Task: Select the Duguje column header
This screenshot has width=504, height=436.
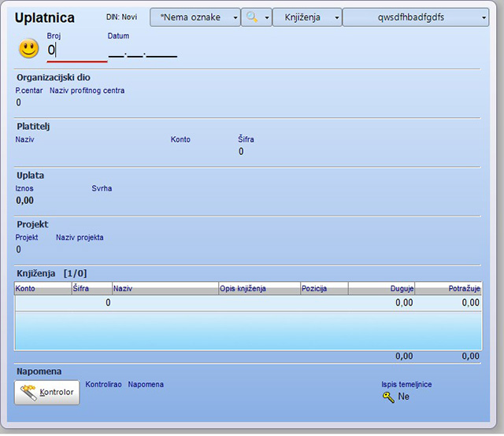Action: [381, 289]
